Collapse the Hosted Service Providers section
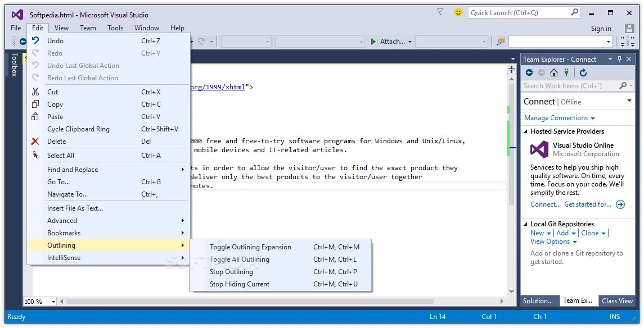Screen dimensions: 644x328 (x=526, y=131)
